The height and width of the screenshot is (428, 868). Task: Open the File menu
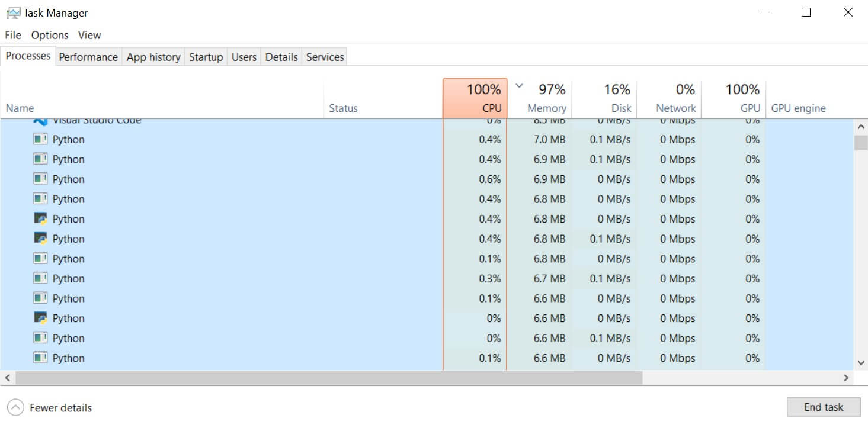13,35
